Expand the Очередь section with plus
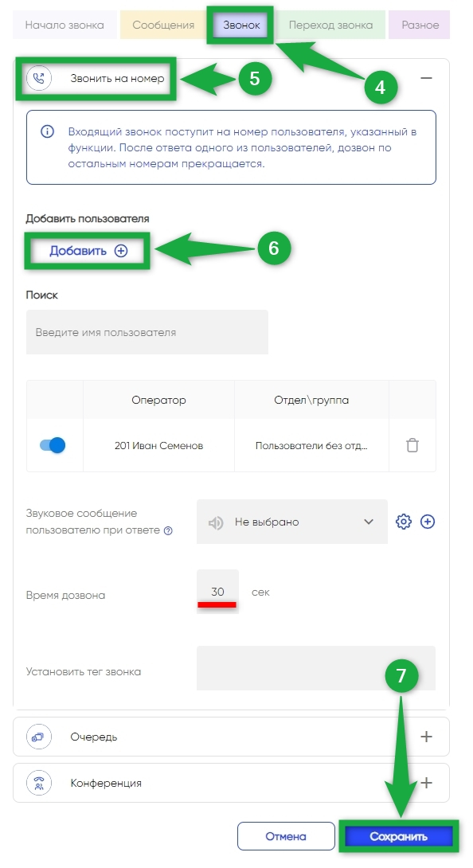The height and width of the screenshot is (868, 473). coord(427,737)
